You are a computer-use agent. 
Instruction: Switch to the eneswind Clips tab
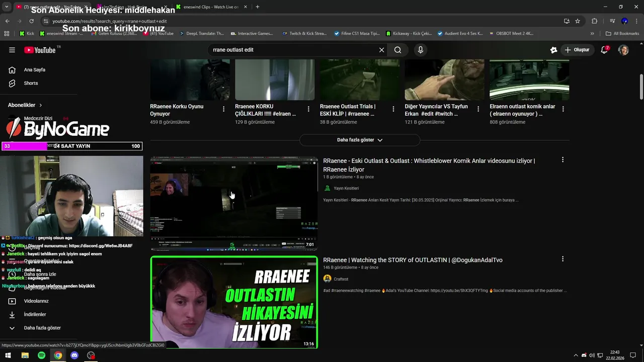coord(211,7)
